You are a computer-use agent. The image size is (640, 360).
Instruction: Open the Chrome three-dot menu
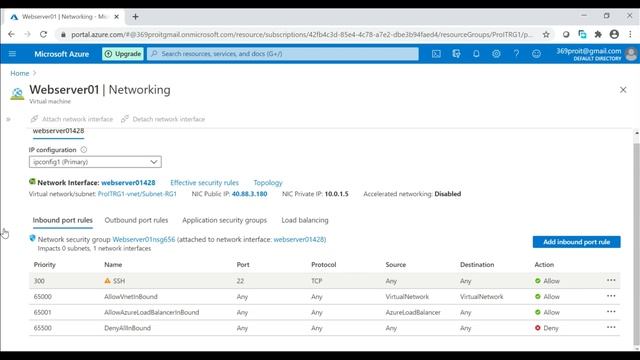630,34
